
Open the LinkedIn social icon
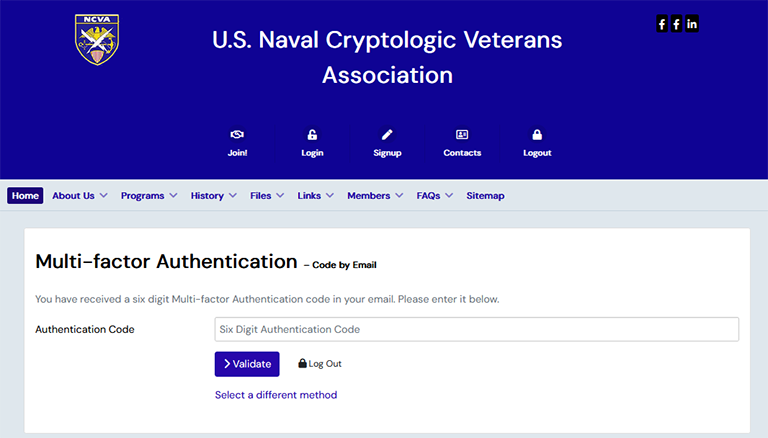[x=692, y=24]
